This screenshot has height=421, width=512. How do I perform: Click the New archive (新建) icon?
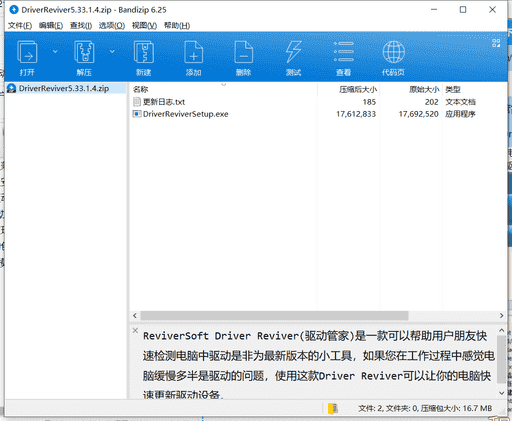pyautogui.click(x=144, y=52)
